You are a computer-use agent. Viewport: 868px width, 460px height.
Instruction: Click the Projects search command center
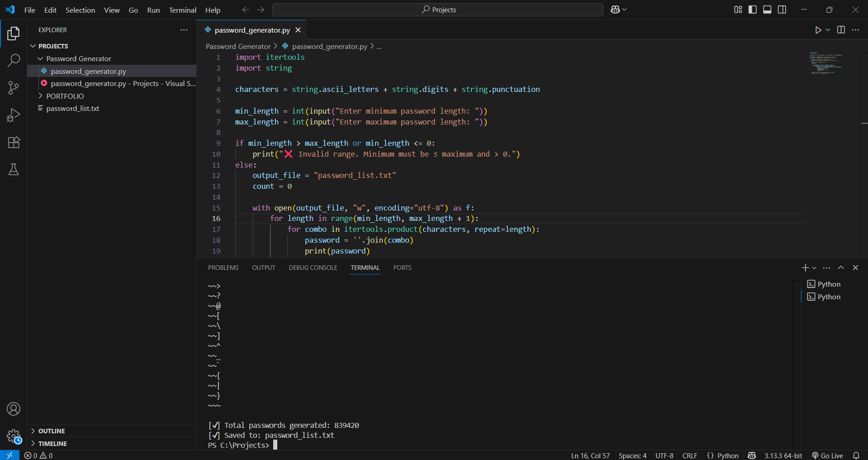coord(438,10)
